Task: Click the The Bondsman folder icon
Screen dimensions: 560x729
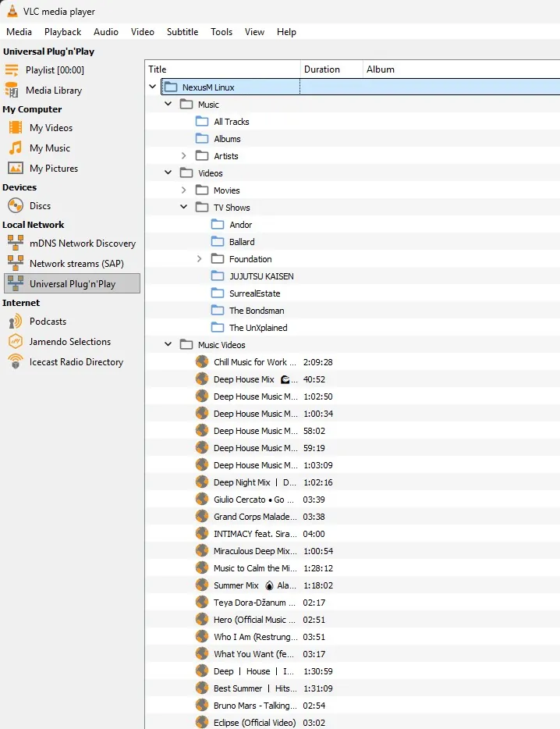Action: [218, 311]
